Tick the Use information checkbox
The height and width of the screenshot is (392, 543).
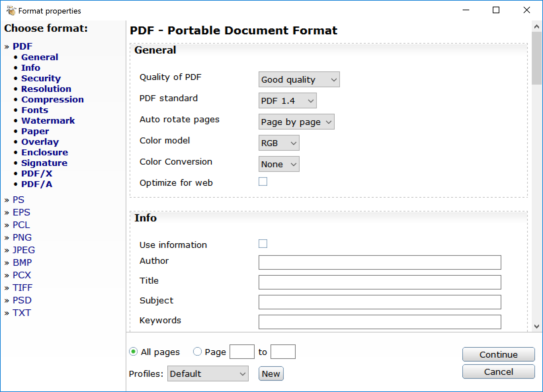(x=263, y=244)
